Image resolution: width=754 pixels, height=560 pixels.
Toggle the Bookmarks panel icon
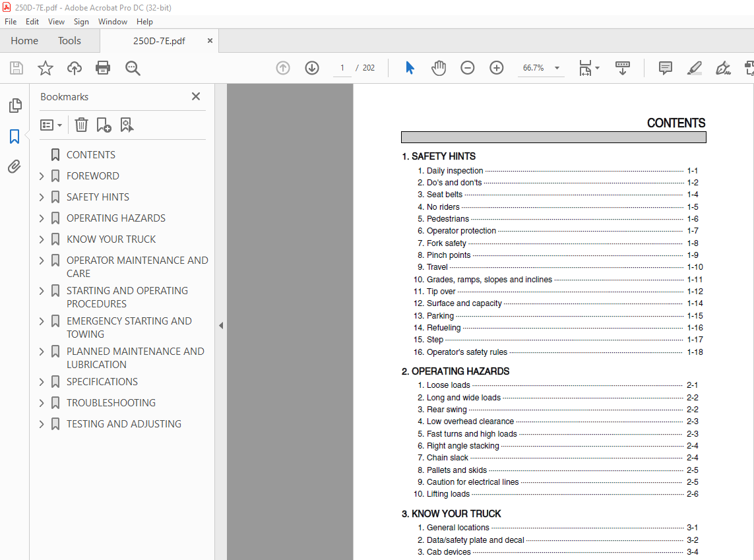[x=15, y=137]
